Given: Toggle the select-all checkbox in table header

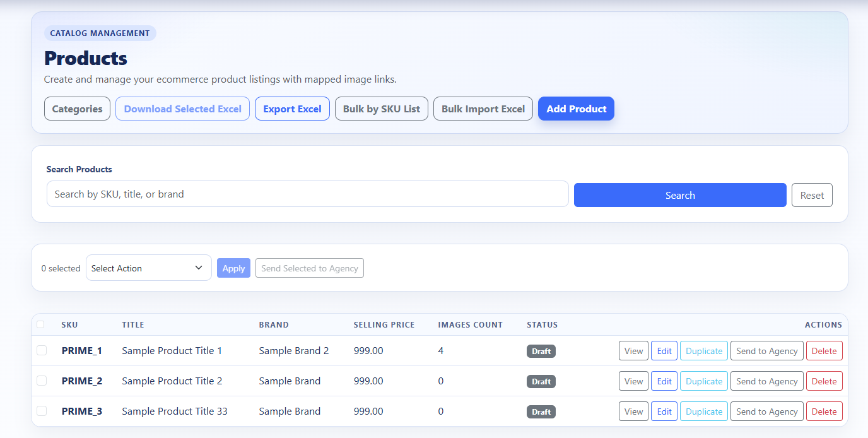Looking at the screenshot, I should [x=40, y=324].
